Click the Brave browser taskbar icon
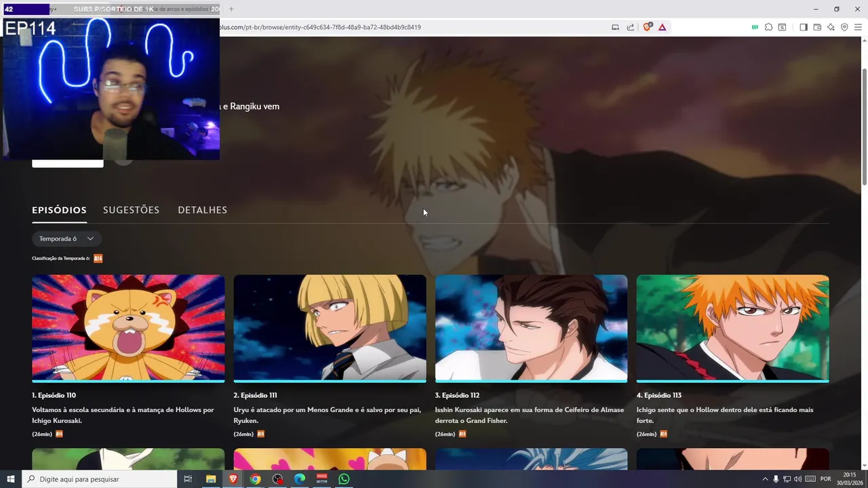 tap(233, 479)
